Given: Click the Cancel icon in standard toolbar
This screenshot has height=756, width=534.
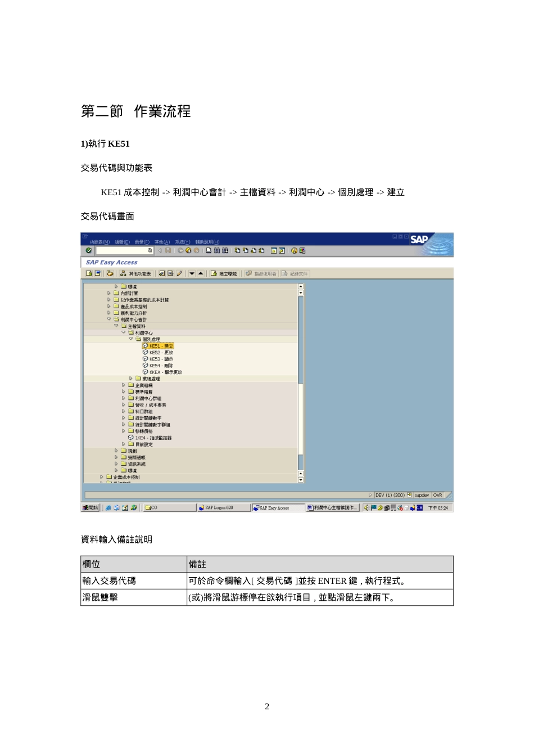Looking at the screenshot, I should (196, 250).
